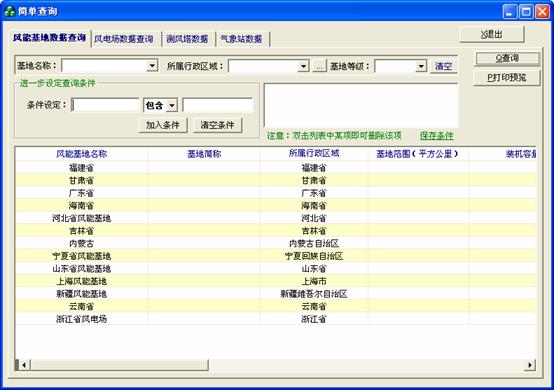The height and width of the screenshot is (390, 554).
Task: Expand the 基地名称 dropdown
Action: point(152,66)
